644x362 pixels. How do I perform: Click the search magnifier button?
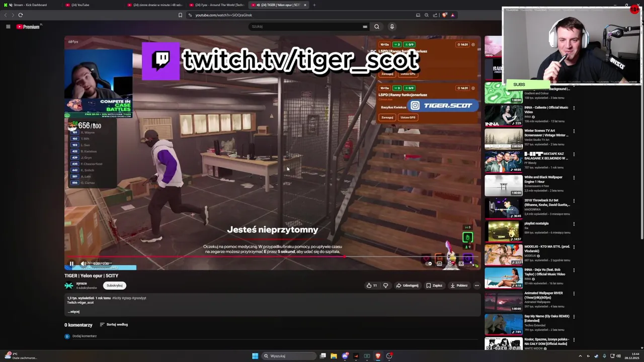pyautogui.click(x=376, y=27)
